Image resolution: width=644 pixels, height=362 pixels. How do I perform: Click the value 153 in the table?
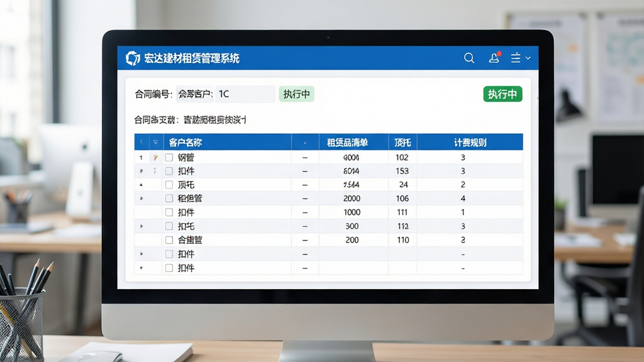402,171
